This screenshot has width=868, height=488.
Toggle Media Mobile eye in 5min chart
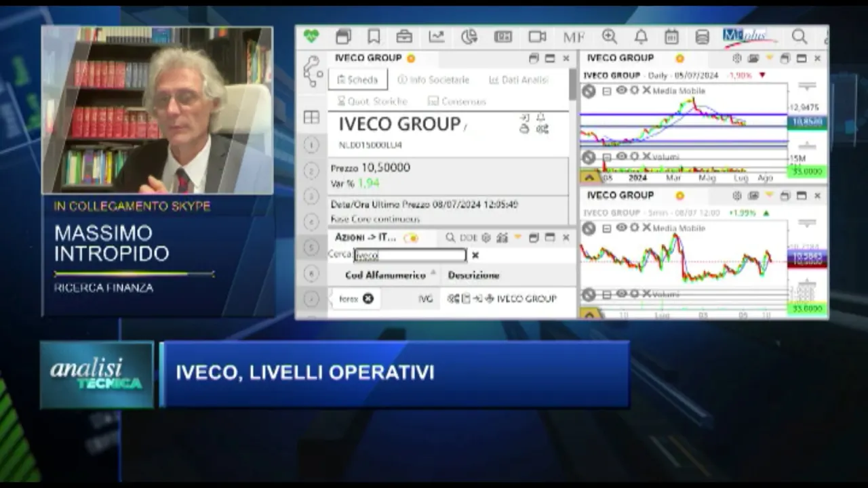pos(621,228)
